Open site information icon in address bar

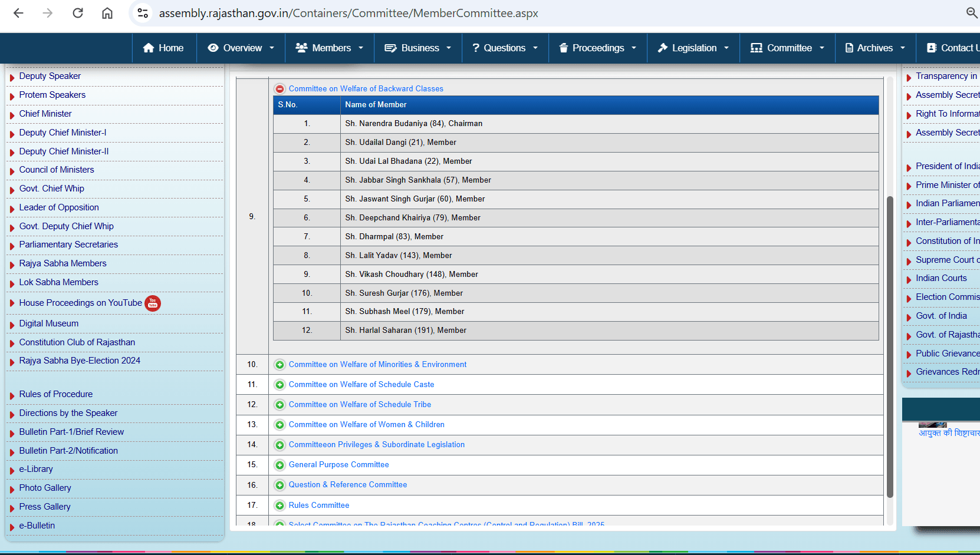coord(142,13)
